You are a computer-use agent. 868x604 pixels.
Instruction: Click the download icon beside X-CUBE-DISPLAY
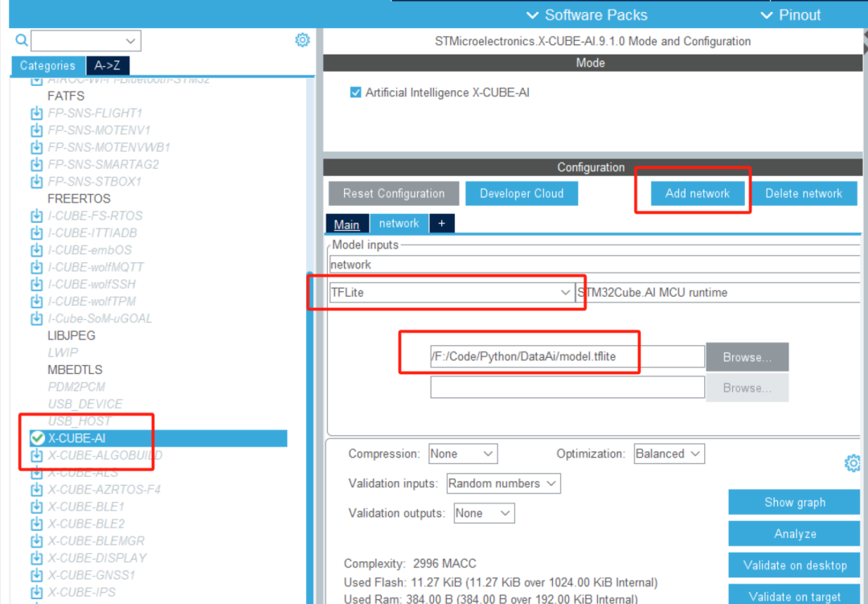36,558
